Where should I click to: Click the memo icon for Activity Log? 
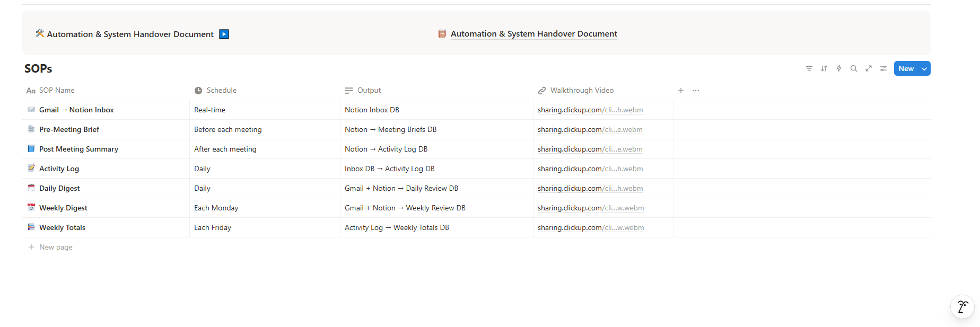tap(31, 169)
